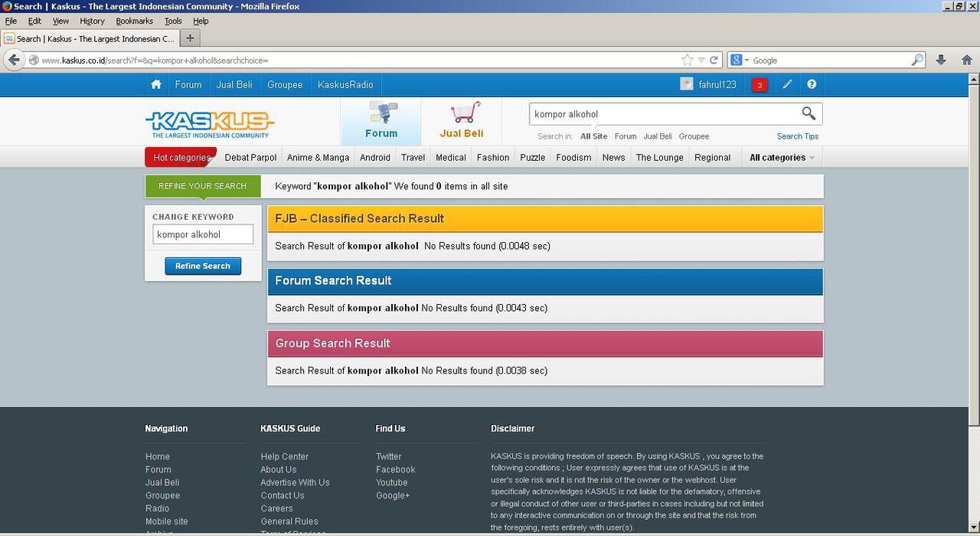
Task: Select the Search Kaskus browser tab
Action: (x=90, y=38)
